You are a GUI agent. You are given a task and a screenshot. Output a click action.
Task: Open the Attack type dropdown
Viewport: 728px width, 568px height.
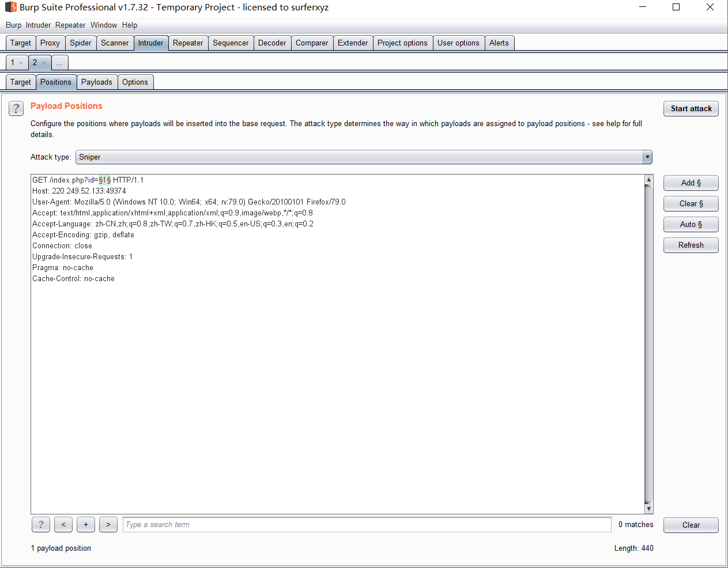(364, 157)
